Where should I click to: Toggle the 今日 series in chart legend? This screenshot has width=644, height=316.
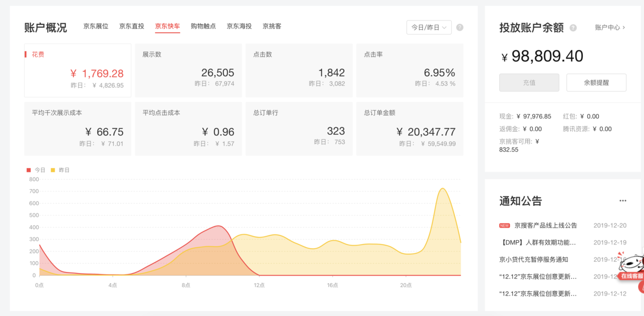point(36,170)
